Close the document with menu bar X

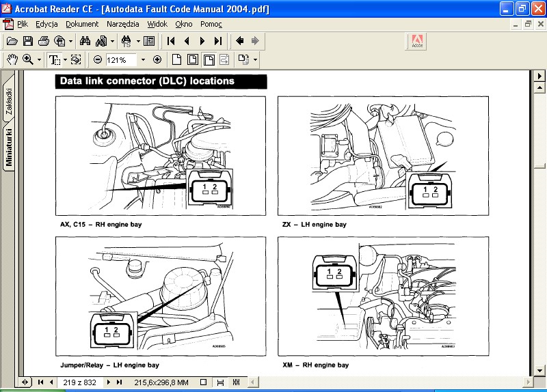(x=540, y=24)
